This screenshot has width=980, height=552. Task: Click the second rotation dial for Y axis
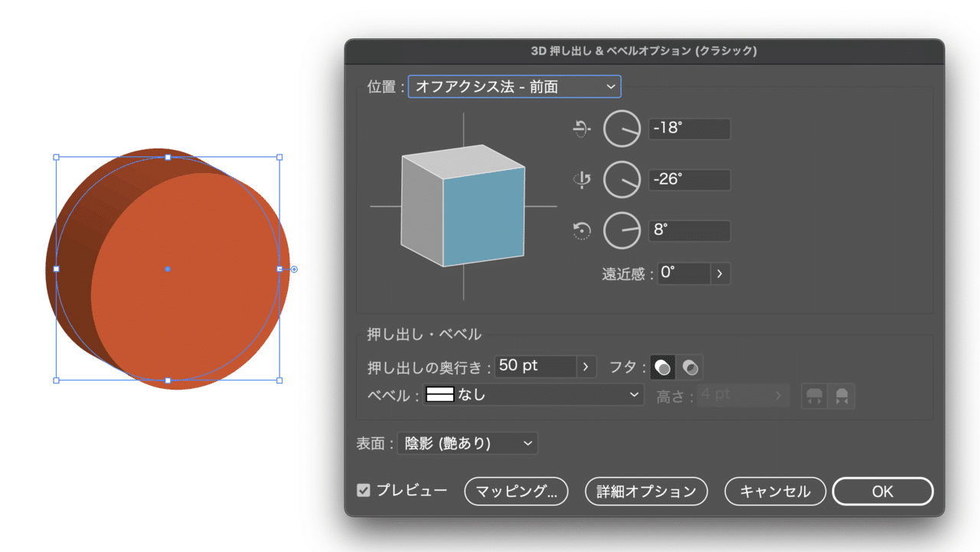click(622, 179)
